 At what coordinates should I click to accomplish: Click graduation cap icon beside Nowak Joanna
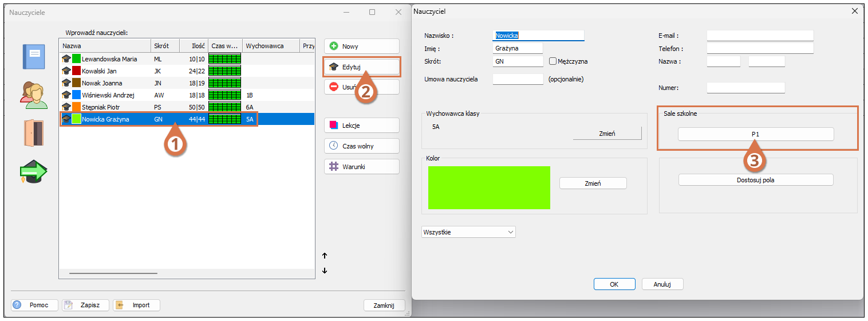click(x=66, y=83)
